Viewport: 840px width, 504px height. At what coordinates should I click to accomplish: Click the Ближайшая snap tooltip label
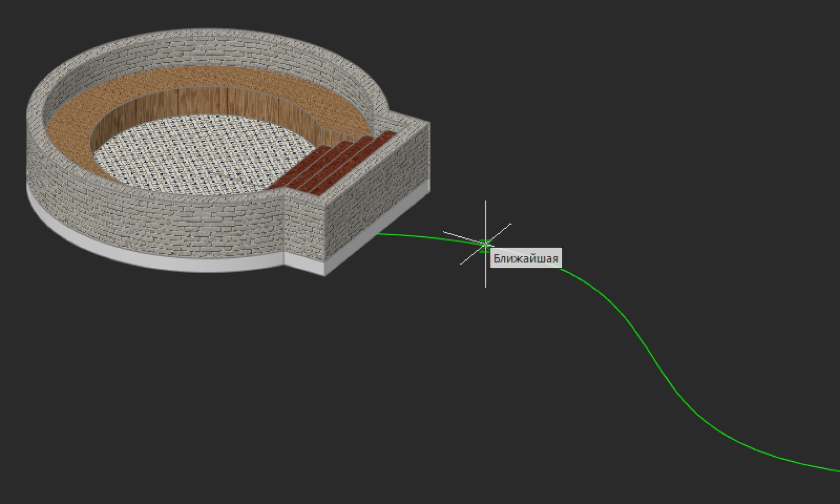click(525, 259)
